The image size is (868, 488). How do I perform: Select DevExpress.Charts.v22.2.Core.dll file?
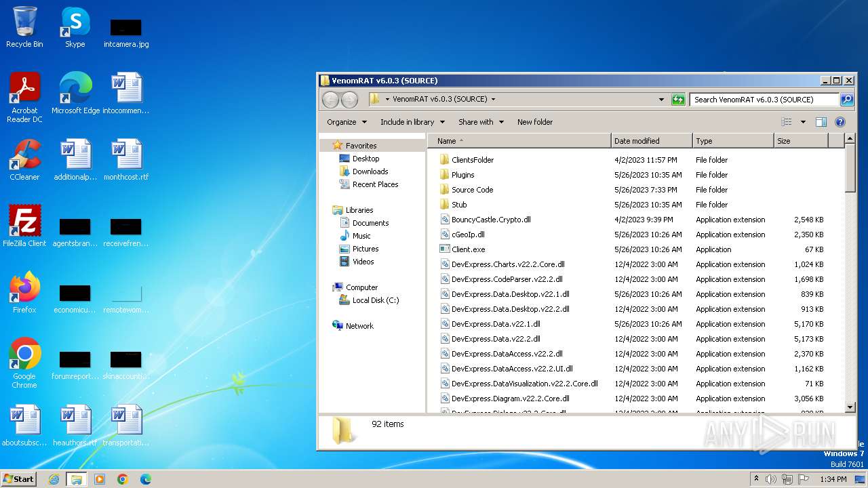pos(502,264)
